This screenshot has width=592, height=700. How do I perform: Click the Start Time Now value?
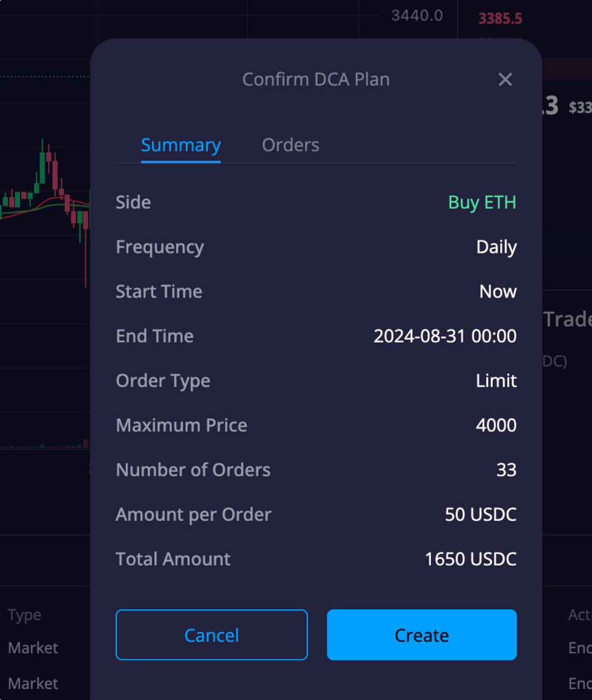pos(498,291)
